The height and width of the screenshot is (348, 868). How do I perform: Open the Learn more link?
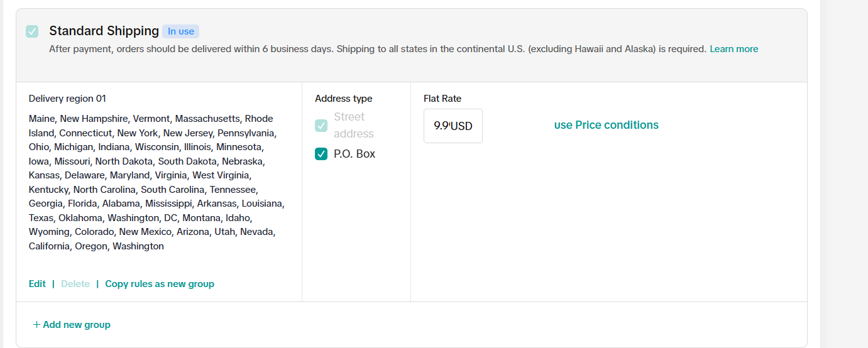733,49
